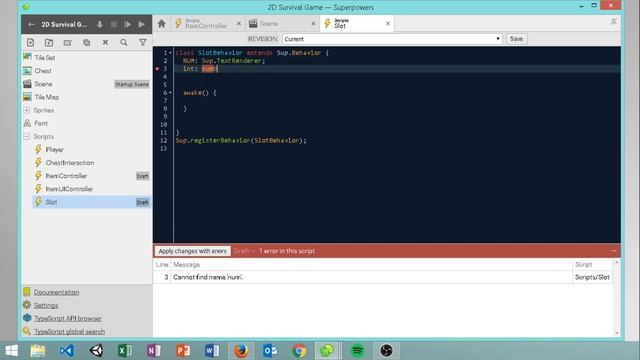Click the pin icon at tab bar right

pos(613,22)
